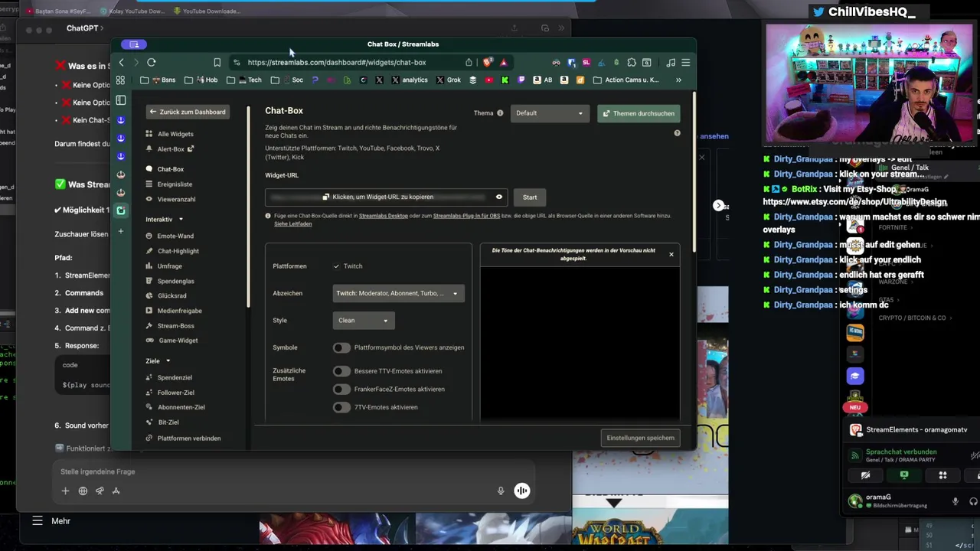The width and height of the screenshot is (980, 551).
Task: Close the preview sound notice
Action: 671,254
